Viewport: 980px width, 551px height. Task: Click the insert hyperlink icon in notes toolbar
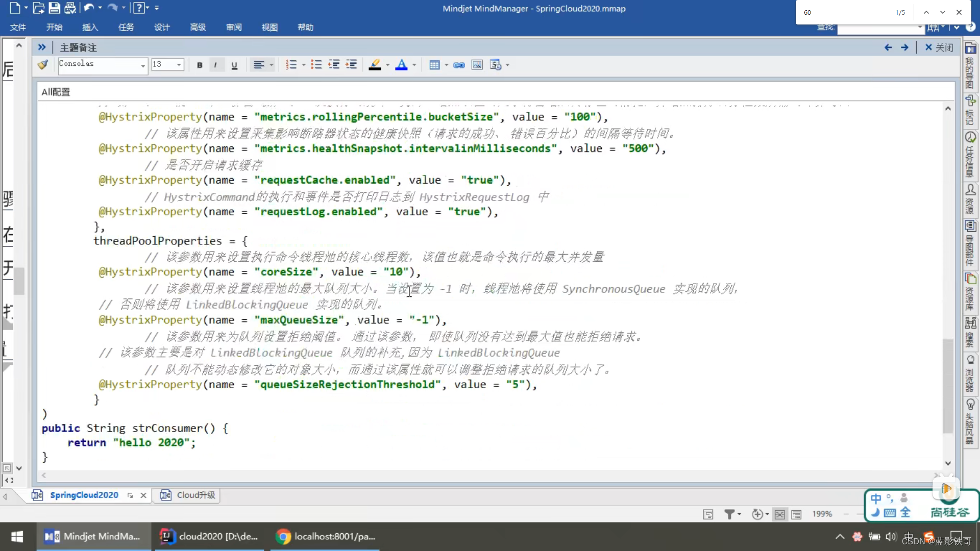point(459,65)
